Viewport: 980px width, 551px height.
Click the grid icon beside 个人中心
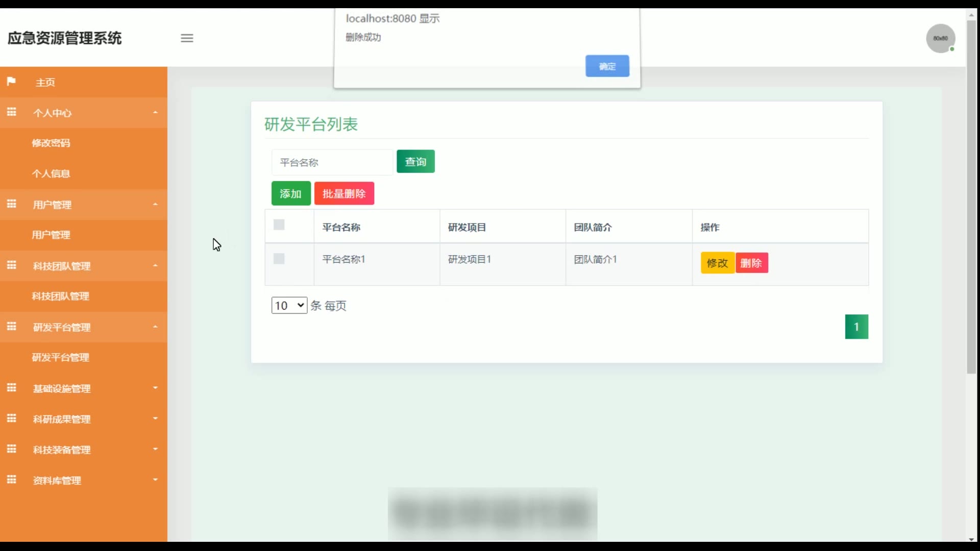coord(12,112)
